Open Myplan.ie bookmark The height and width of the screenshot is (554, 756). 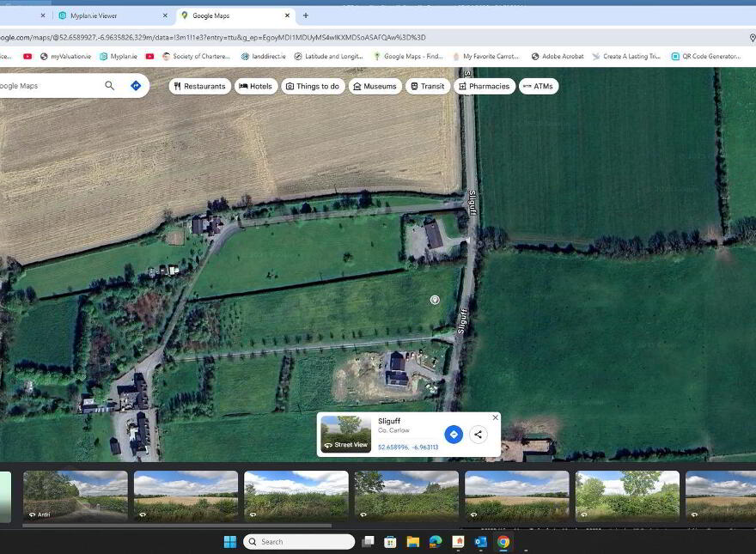pyautogui.click(x=119, y=57)
